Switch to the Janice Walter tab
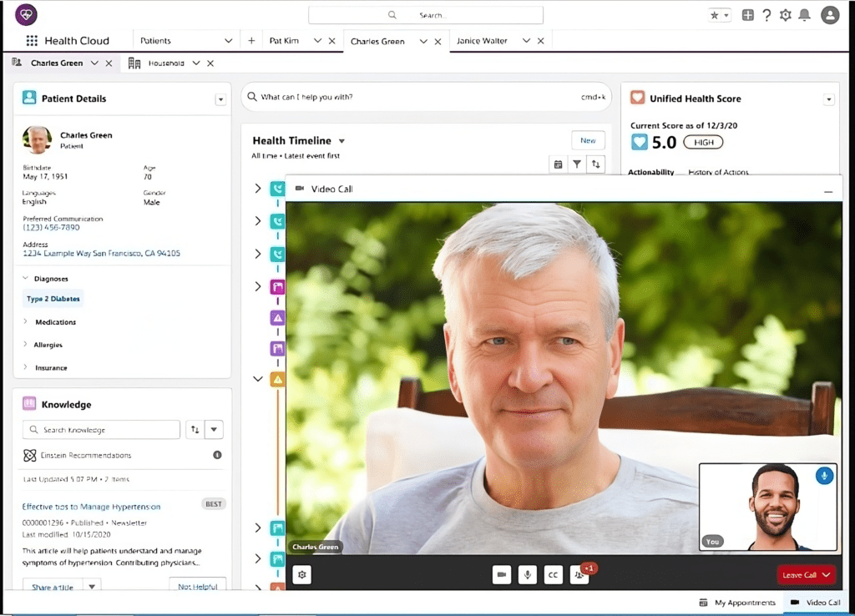The width and height of the screenshot is (855, 616). (482, 41)
